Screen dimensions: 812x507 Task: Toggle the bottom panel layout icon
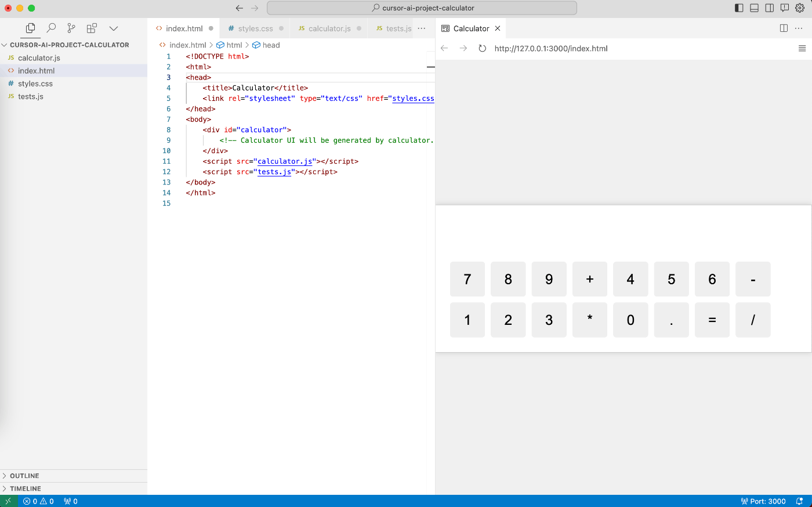[755, 8]
